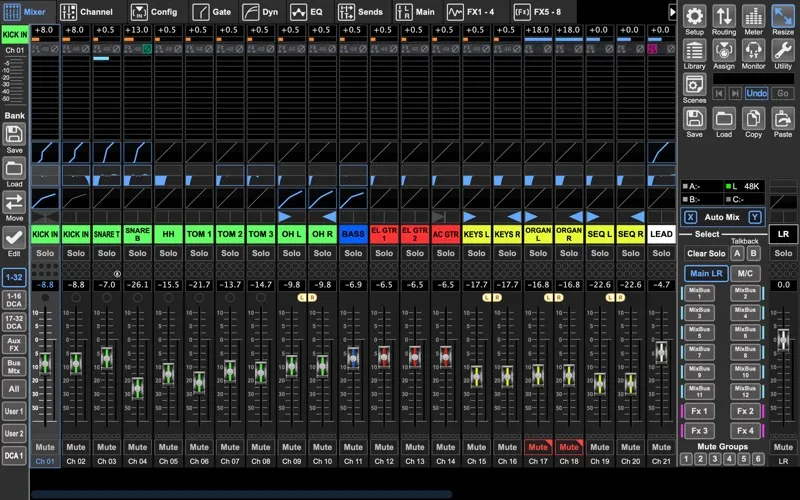Click the LEAD channel fader knob
The height and width of the screenshot is (500, 800).
[661, 352]
